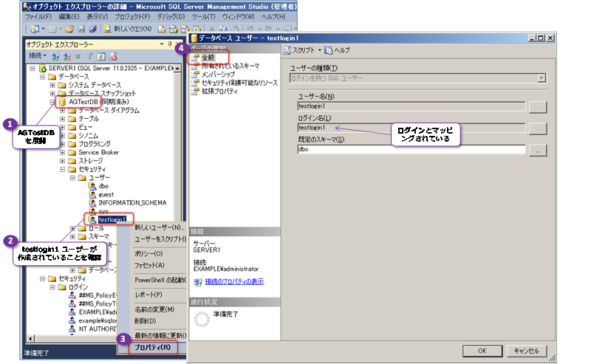Select the 全般 page in dialog
The image size is (591, 364).
(x=208, y=58)
